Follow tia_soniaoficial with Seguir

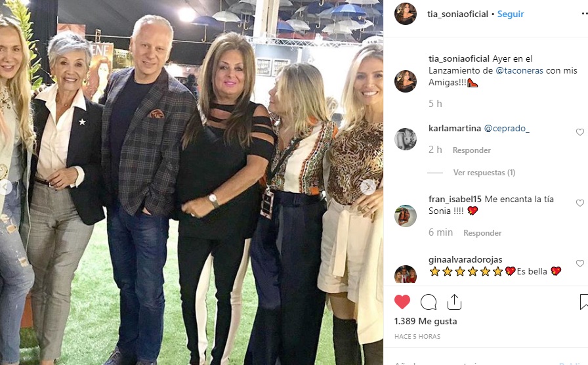[511, 14]
